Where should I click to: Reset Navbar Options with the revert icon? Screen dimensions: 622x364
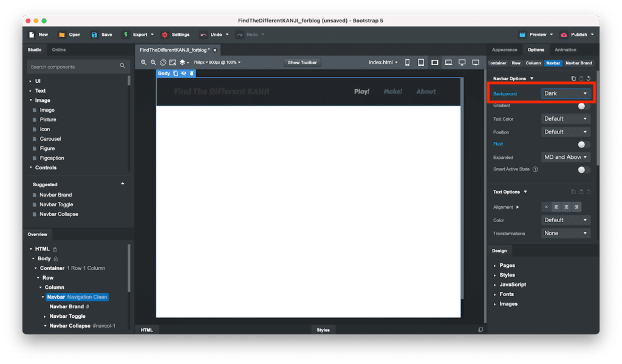click(589, 78)
